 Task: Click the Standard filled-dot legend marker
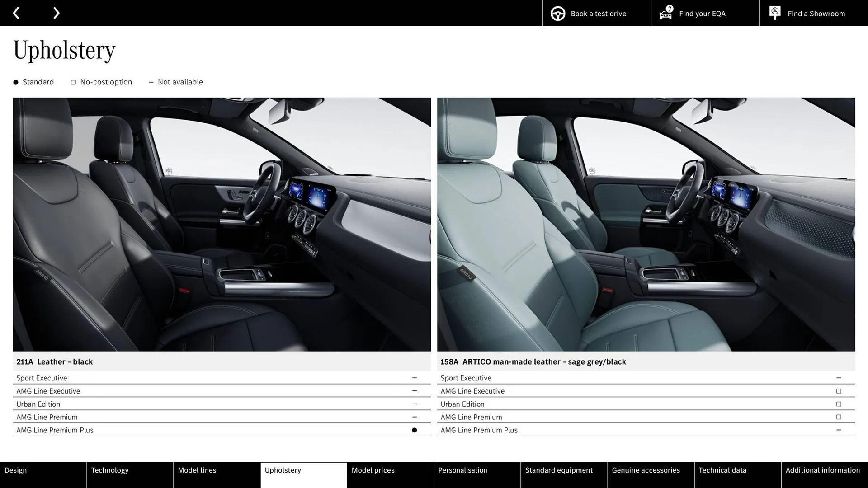(15, 82)
